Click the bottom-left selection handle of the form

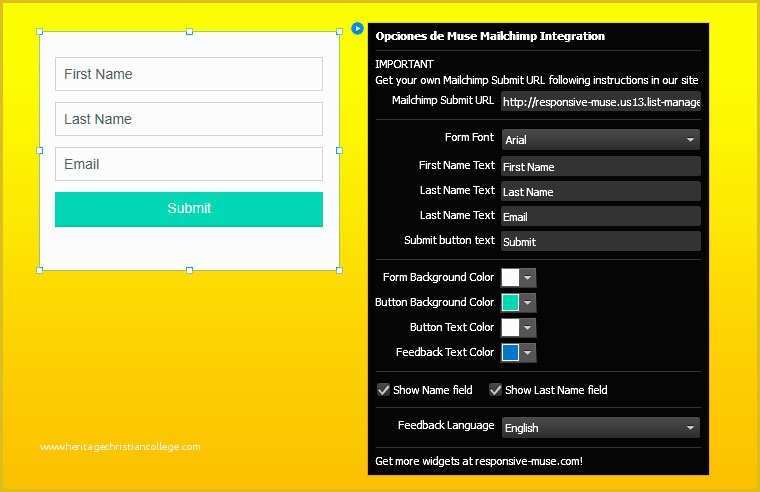[40, 270]
